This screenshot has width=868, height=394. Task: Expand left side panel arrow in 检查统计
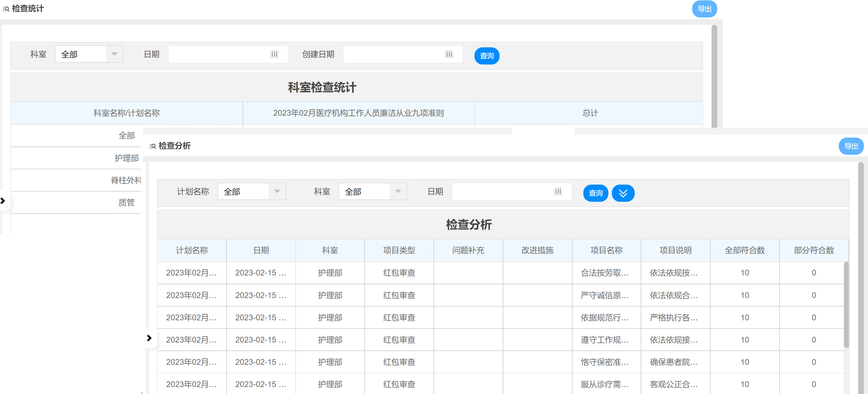[3, 201]
